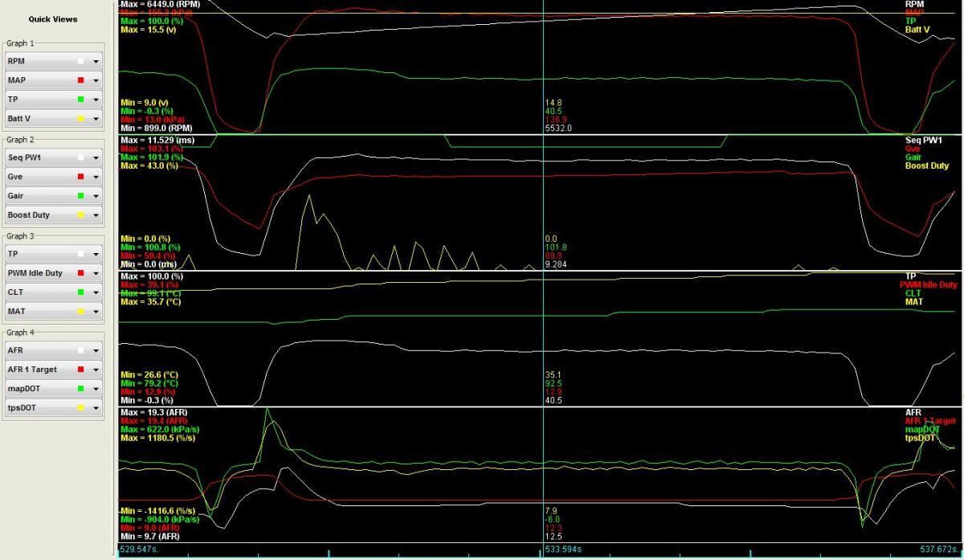Click the red swatch beside PWM Idle Duty
964x560 pixels.
coord(81,273)
